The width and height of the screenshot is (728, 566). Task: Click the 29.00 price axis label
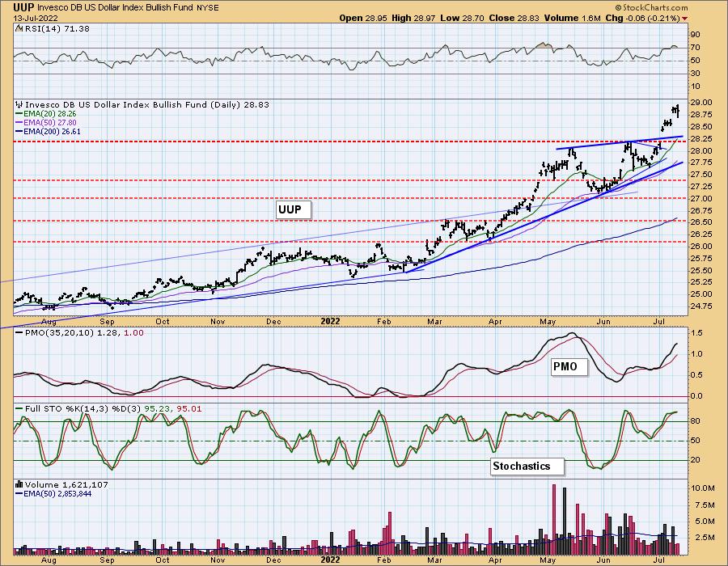click(x=700, y=103)
